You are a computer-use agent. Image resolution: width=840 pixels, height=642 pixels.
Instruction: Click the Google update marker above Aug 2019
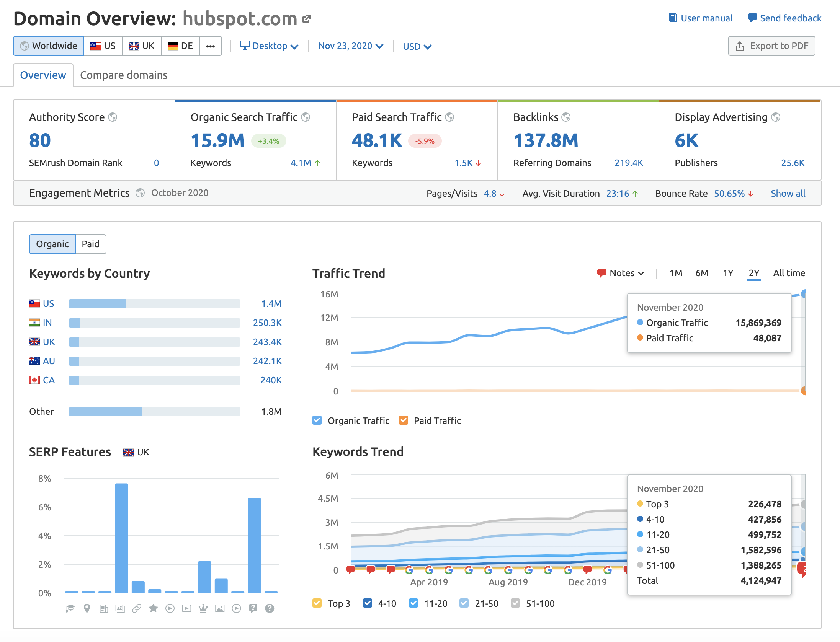coord(508,570)
